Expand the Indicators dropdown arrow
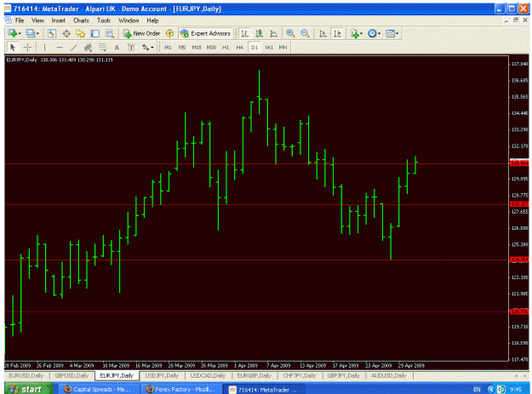 point(362,33)
